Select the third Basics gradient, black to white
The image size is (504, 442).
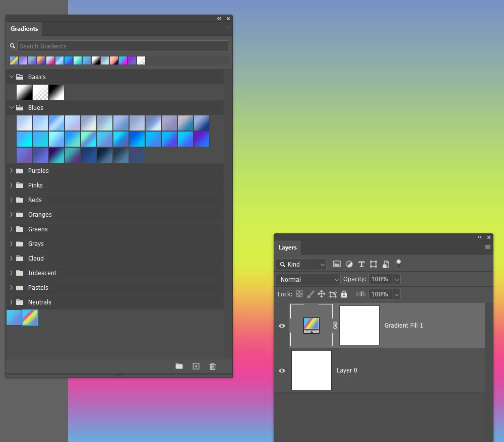tap(56, 92)
